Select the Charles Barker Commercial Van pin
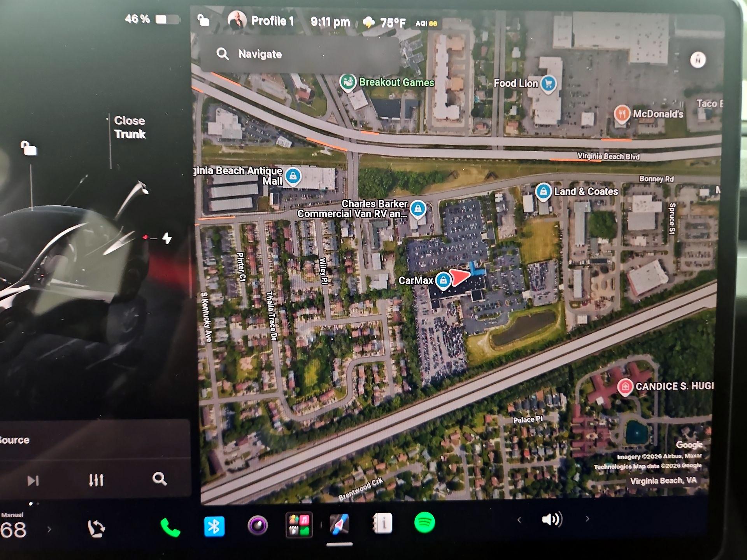 pos(418,209)
